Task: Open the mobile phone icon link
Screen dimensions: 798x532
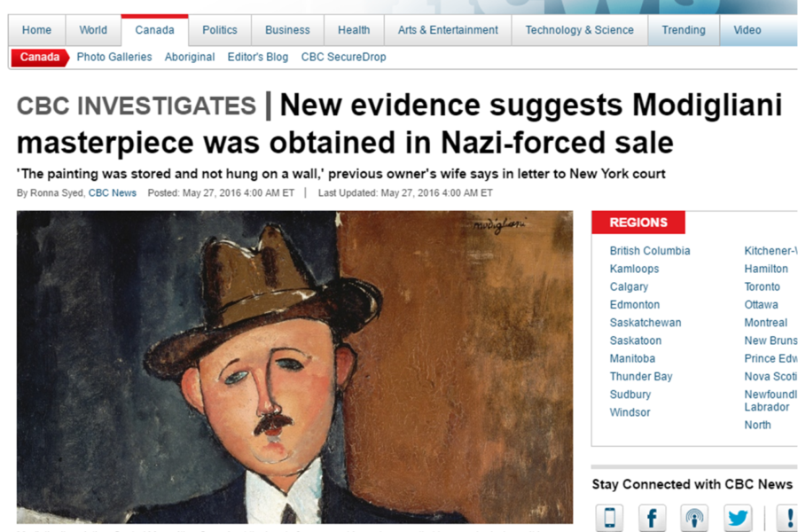Action: pyautogui.click(x=609, y=518)
